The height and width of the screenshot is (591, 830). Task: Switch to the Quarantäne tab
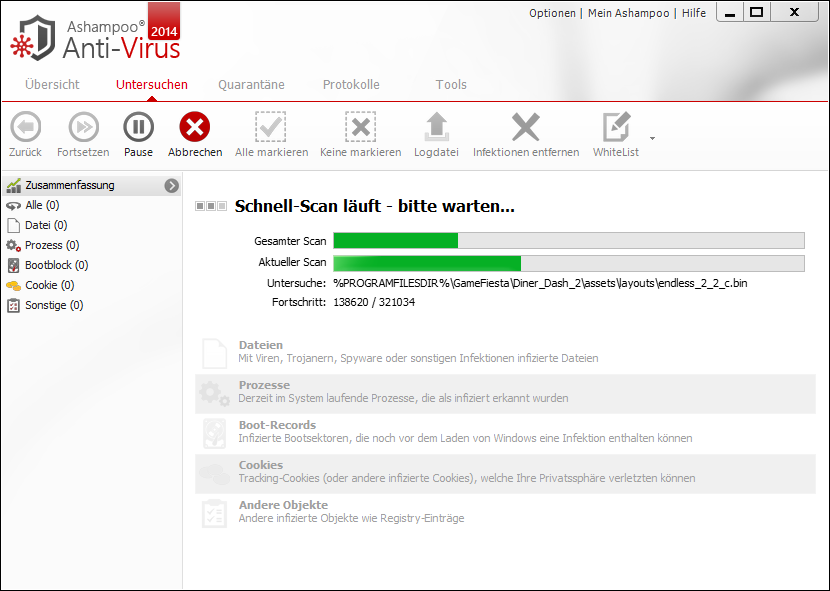pos(251,85)
